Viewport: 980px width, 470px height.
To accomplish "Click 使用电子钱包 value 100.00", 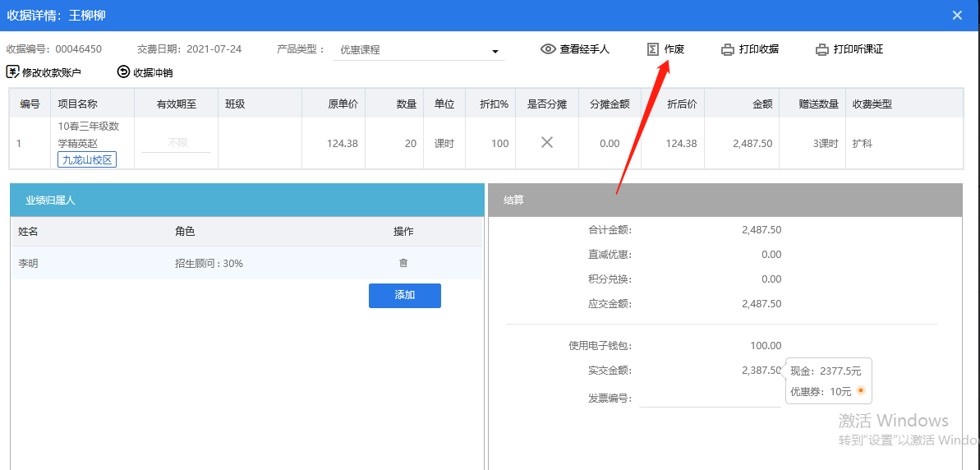I will (766, 345).
